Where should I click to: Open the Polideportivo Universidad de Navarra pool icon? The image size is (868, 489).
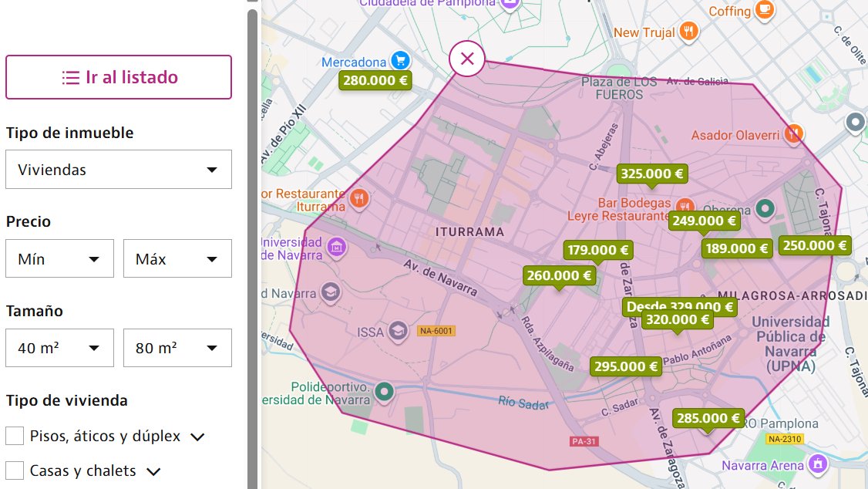click(384, 391)
